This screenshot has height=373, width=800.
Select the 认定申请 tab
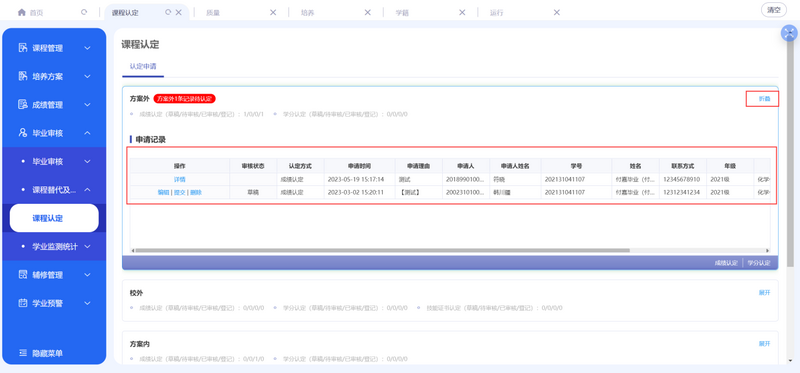pyautogui.click(x=143, y=66)
